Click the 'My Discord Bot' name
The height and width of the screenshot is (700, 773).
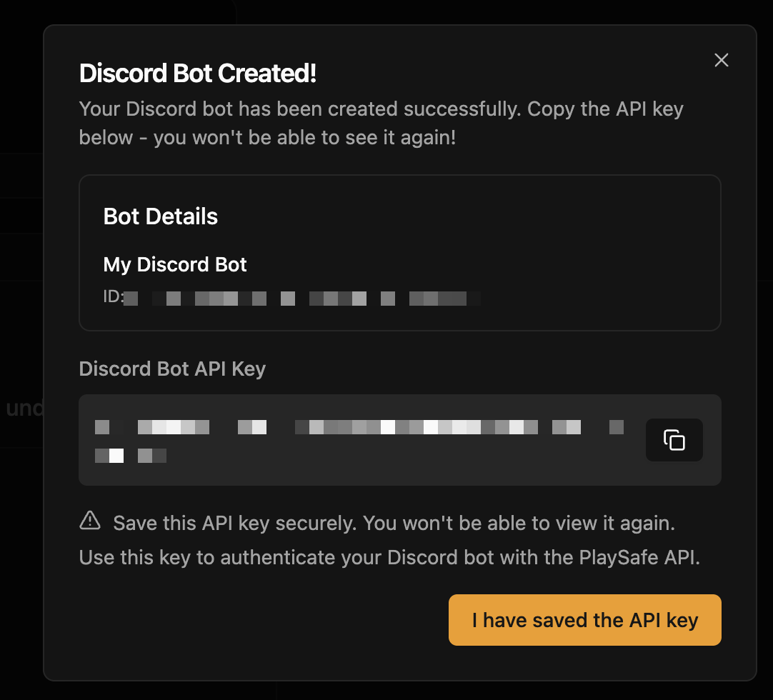click(x=175, y=264)
